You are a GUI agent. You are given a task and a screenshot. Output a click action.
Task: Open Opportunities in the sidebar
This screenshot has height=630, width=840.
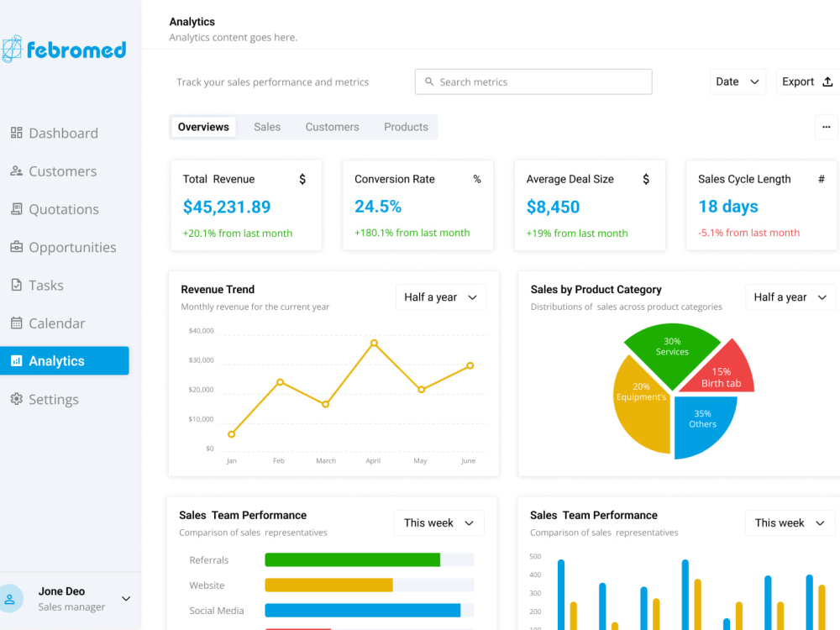click(65, 247)
